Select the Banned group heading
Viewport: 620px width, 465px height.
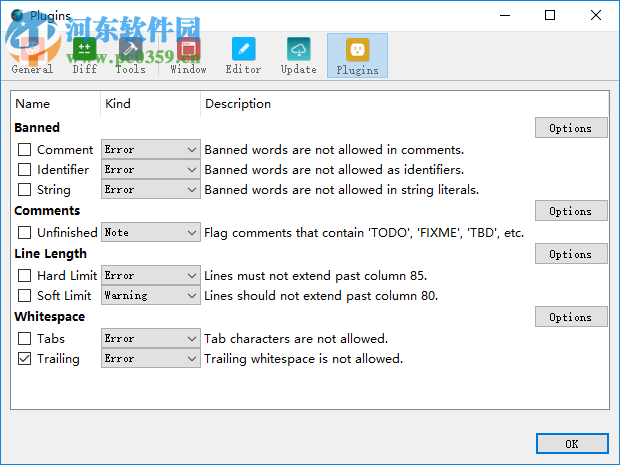point(37,128)
